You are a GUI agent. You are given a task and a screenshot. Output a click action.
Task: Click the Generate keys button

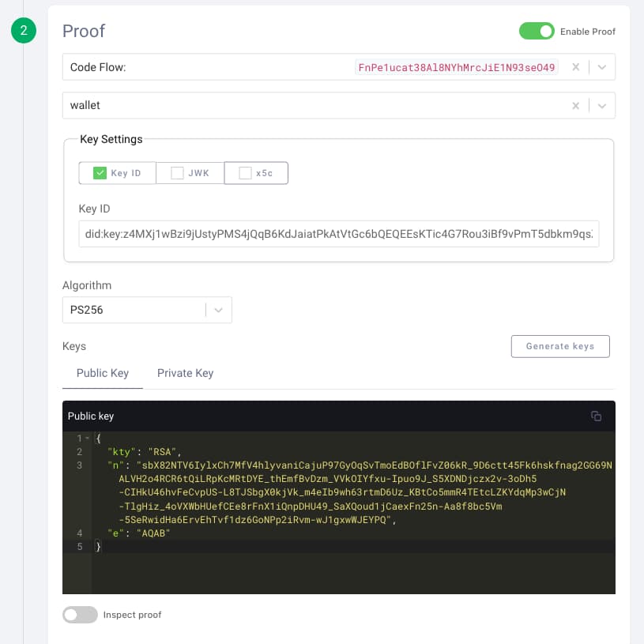[x=560, y=346]
